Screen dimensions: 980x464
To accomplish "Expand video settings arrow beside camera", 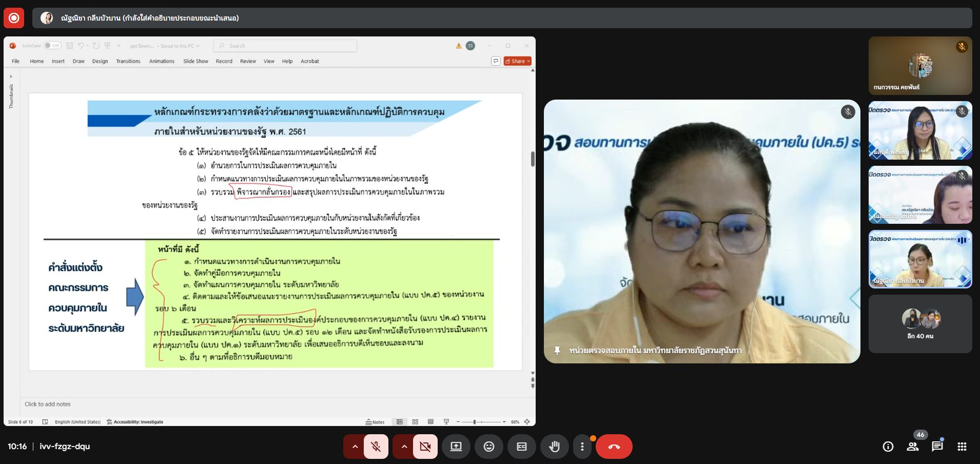I will click(x=404, y=447).
